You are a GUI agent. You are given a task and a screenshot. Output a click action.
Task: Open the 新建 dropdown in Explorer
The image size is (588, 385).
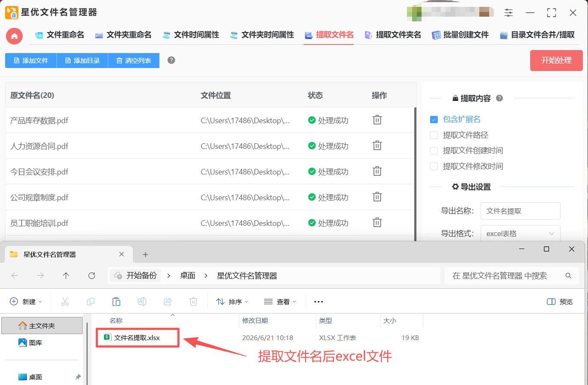[x=26, y=302]
